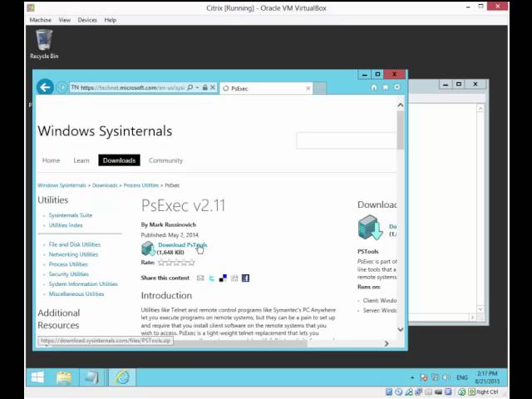Open Networking Utilities sidebar link

[73, 254]
